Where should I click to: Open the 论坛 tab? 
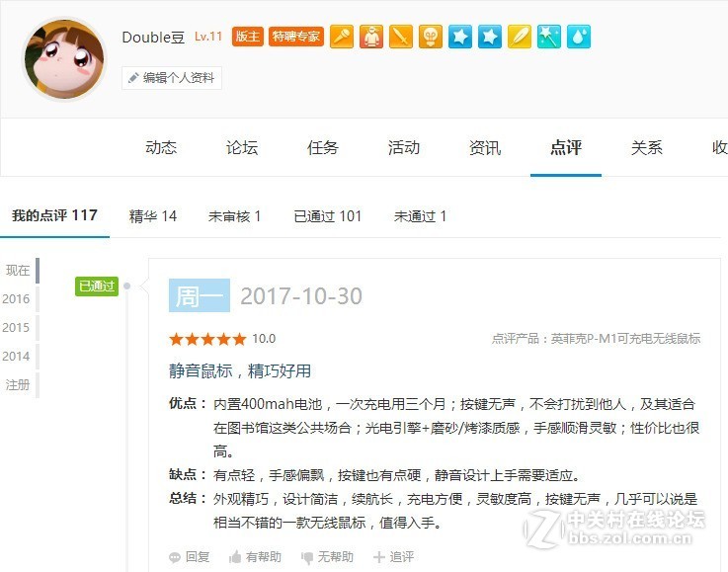242,147
